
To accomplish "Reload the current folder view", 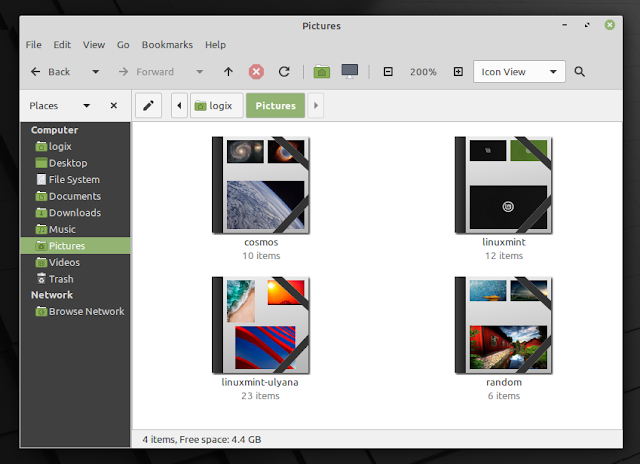I will coord(284,72).
